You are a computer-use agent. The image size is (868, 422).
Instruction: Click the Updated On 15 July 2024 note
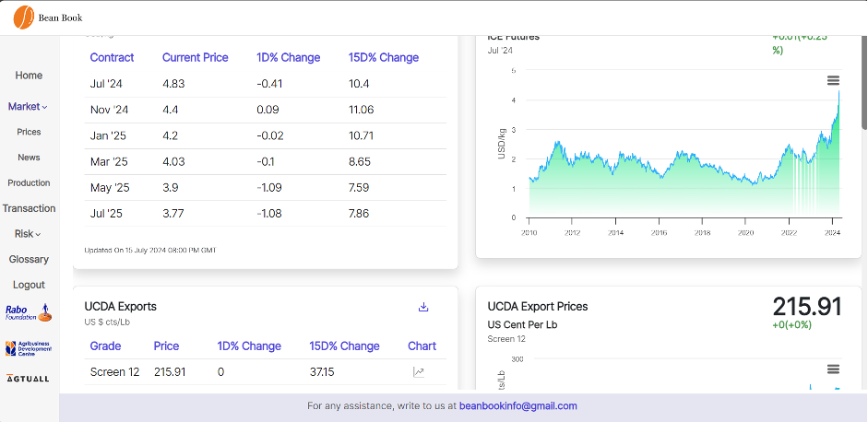tap(150, 250)
